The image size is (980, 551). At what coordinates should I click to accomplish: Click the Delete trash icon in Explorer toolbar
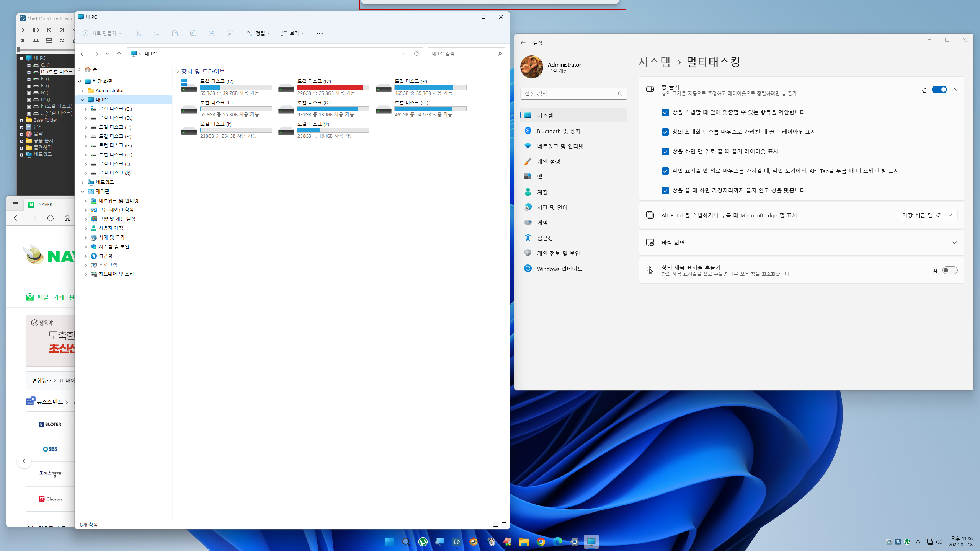[x=230, y=33]
